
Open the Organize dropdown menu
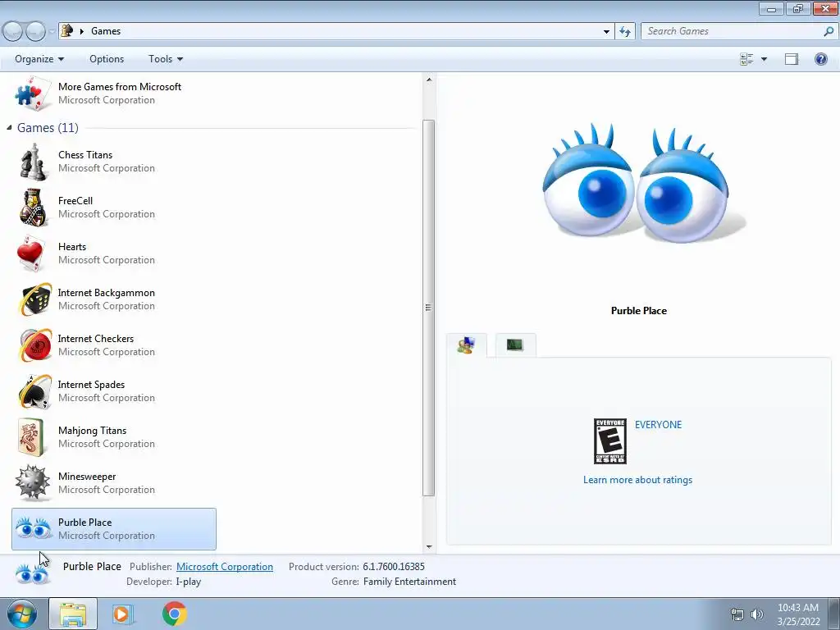(39, 59)
